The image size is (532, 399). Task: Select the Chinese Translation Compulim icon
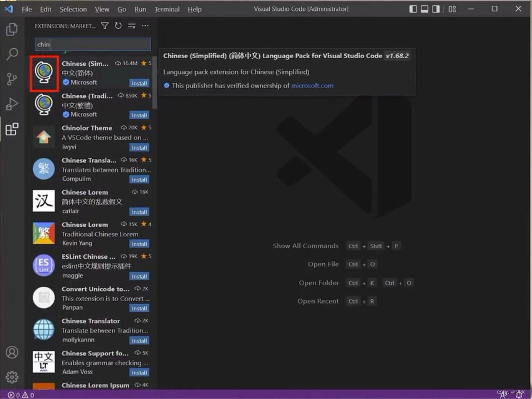click(x=44, y=169)
